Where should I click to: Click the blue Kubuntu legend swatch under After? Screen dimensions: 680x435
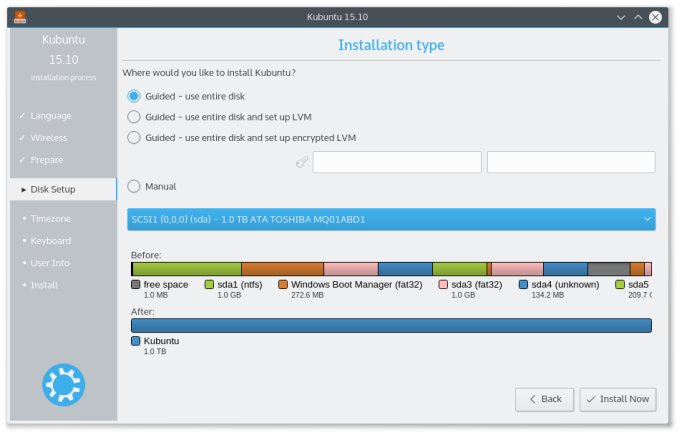pos(136,341)
